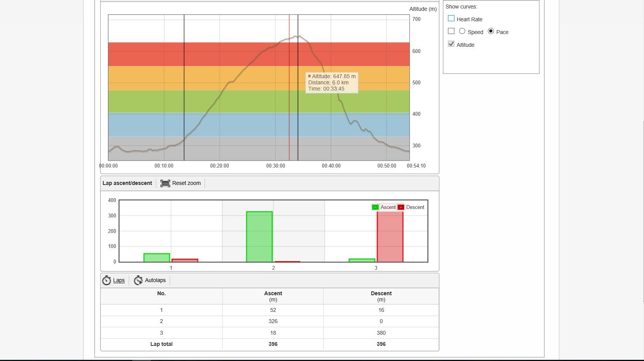Screen dimensions: 644x361
Task: Switch to the Autolaps tab
Action: [155, 281]
